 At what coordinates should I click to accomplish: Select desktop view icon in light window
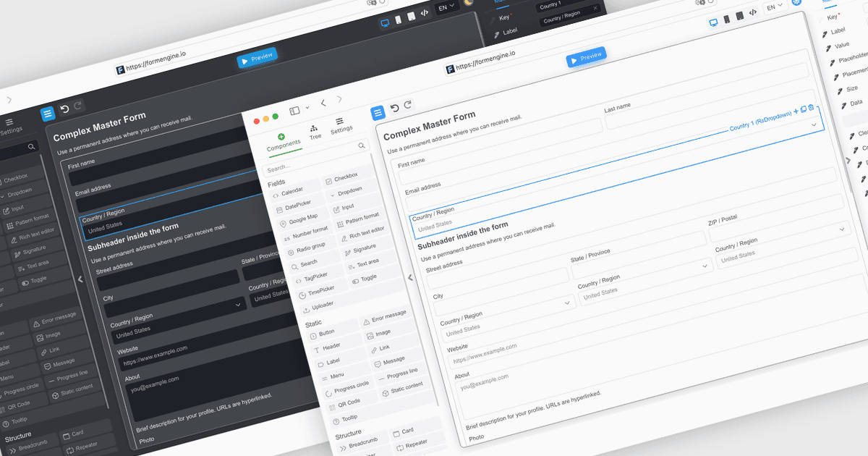(x=714, y=22)
